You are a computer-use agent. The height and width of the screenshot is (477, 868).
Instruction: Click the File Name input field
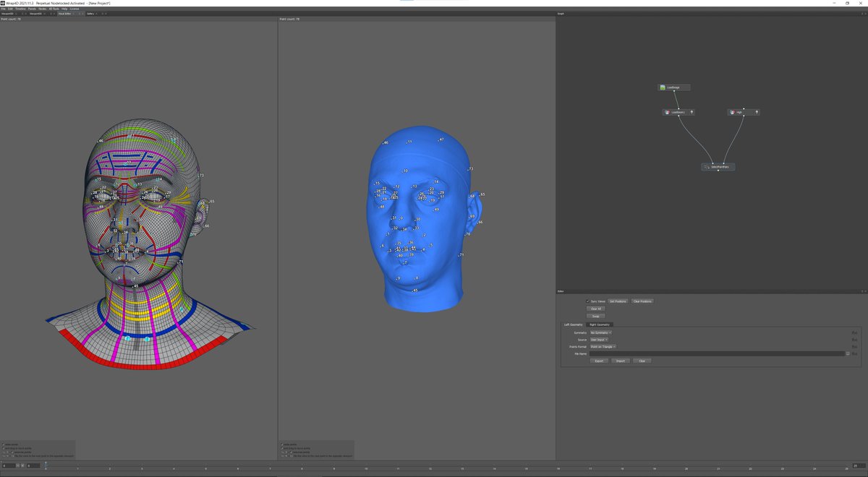coord(717,353)
